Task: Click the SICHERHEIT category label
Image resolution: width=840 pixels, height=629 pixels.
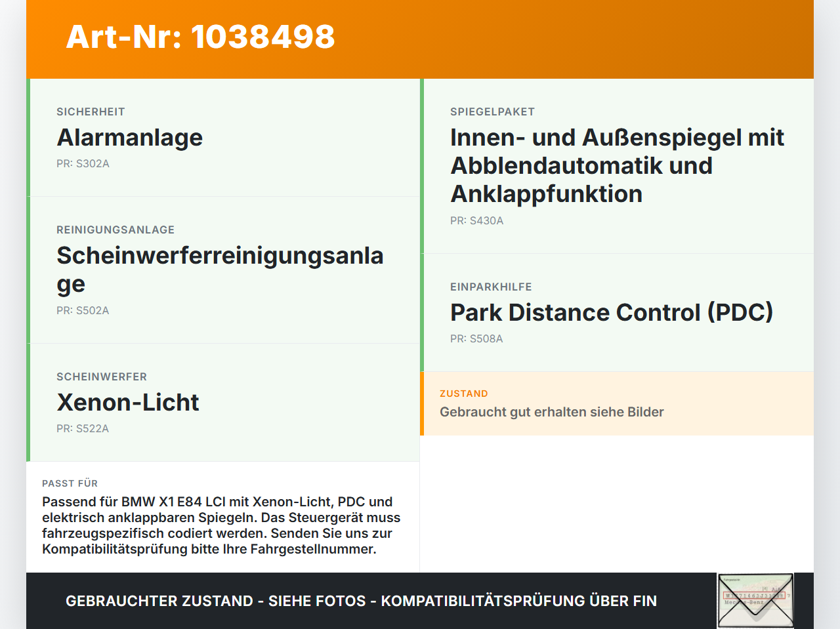Action: click(x=91, y=112)
